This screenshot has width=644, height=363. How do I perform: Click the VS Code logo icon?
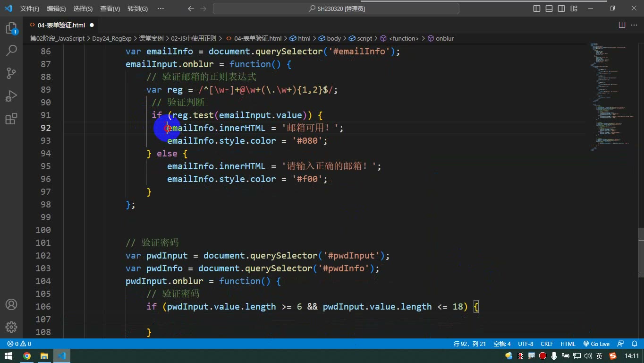click(x=8, y=9)
